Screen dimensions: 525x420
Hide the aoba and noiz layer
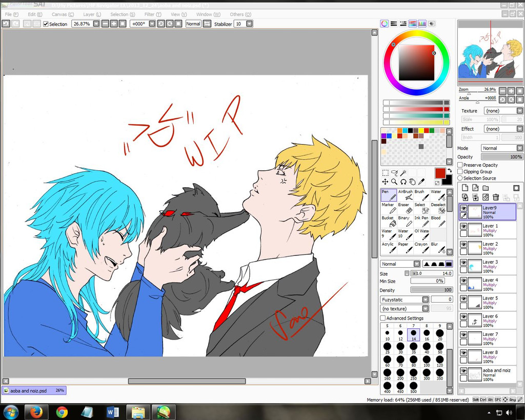[x=463, y=371]
